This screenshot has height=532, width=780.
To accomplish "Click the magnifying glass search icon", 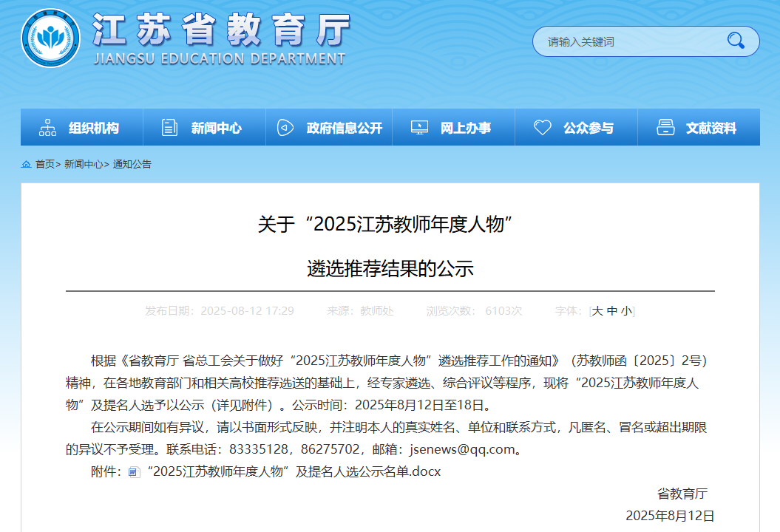I will pyautogui.click(x=736, y=41).
